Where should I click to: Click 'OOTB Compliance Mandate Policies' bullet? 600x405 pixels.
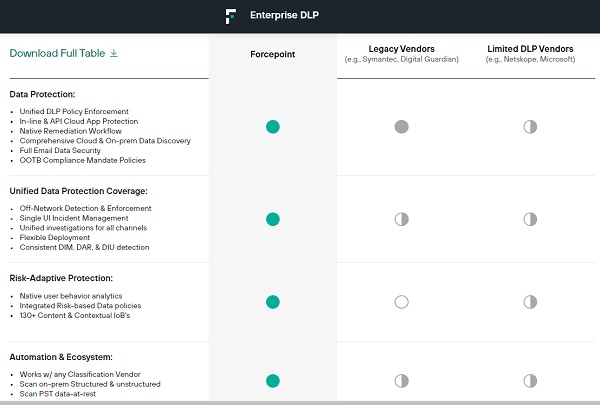pos(83,160)
